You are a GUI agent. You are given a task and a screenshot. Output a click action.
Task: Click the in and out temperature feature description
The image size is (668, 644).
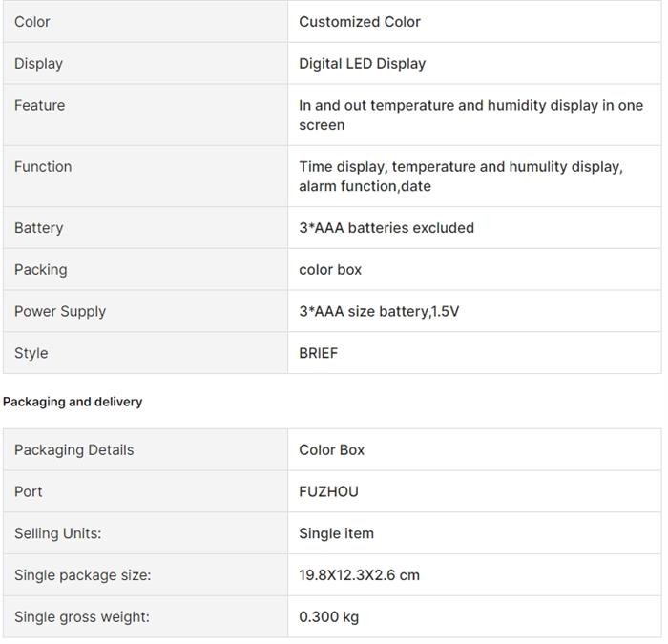tap(470, 115)
